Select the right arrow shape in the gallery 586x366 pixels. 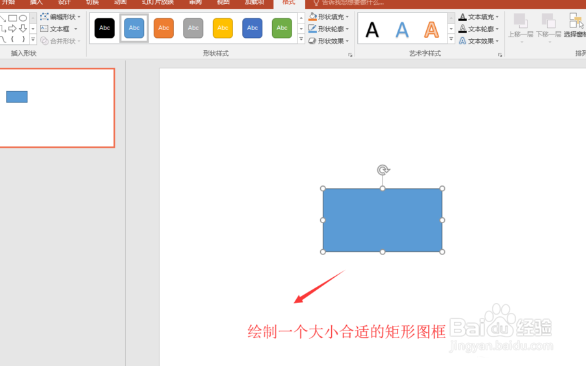pyautogui.click(x=13, y=28)
